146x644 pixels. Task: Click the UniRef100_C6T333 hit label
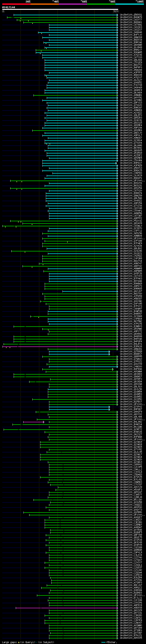(131, 58)
